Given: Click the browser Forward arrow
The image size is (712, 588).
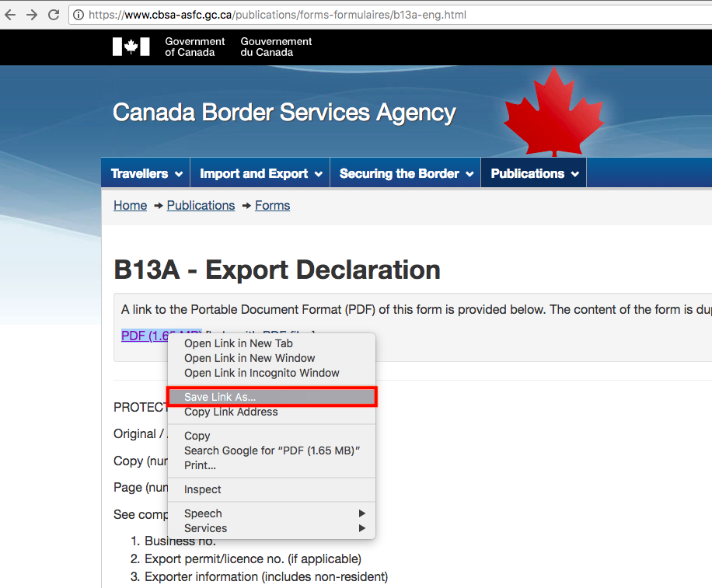Looking at the screenshot, I should 32,15.
